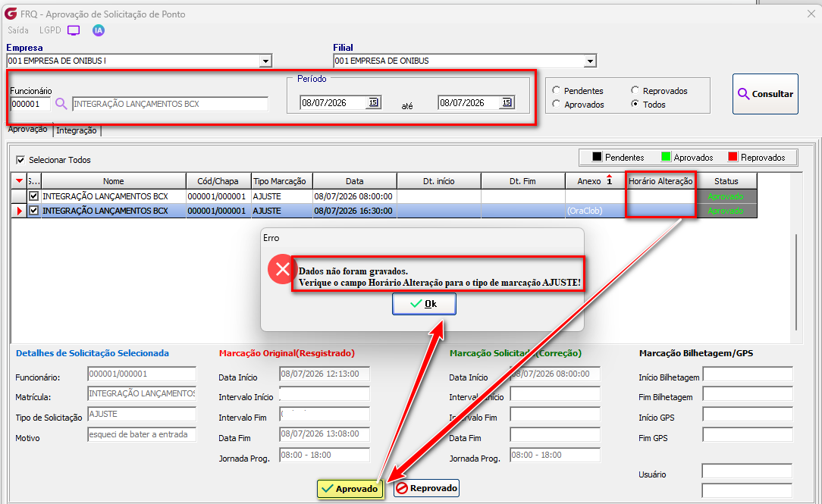Image resolution: width=822 pixels, height=504 pixels.
Task: Click the 08/07/2026 16:30:00 date cell
Action: [x=354, y=211]
